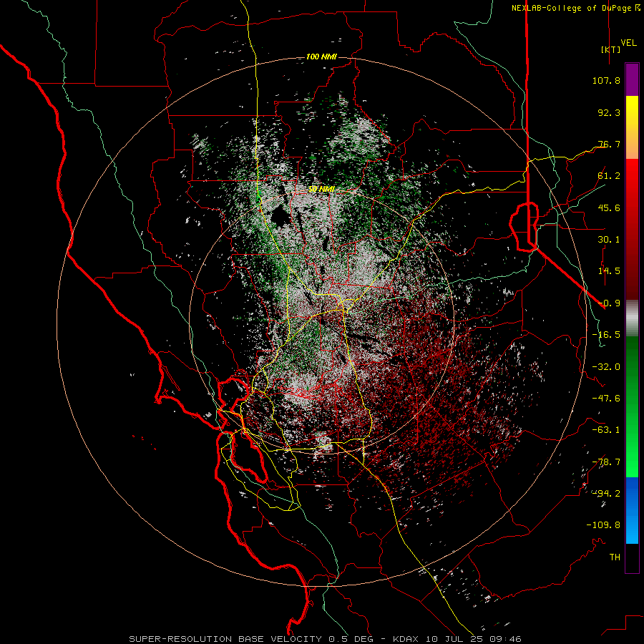Viewport: 644px width, 644px height.
Task: Click the TH legend label
Action: pyautogui.click(x=615, y=557)
